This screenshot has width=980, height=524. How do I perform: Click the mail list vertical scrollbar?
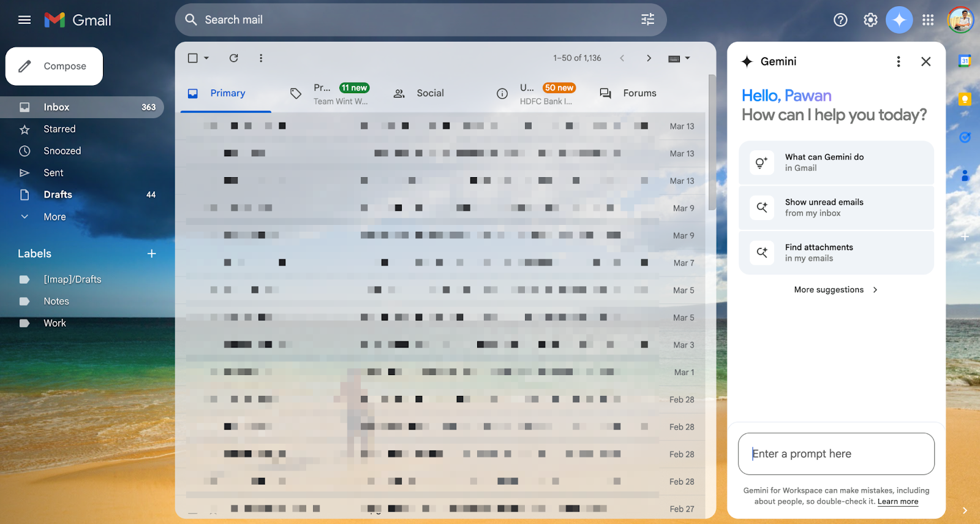(x=712, y=143)
